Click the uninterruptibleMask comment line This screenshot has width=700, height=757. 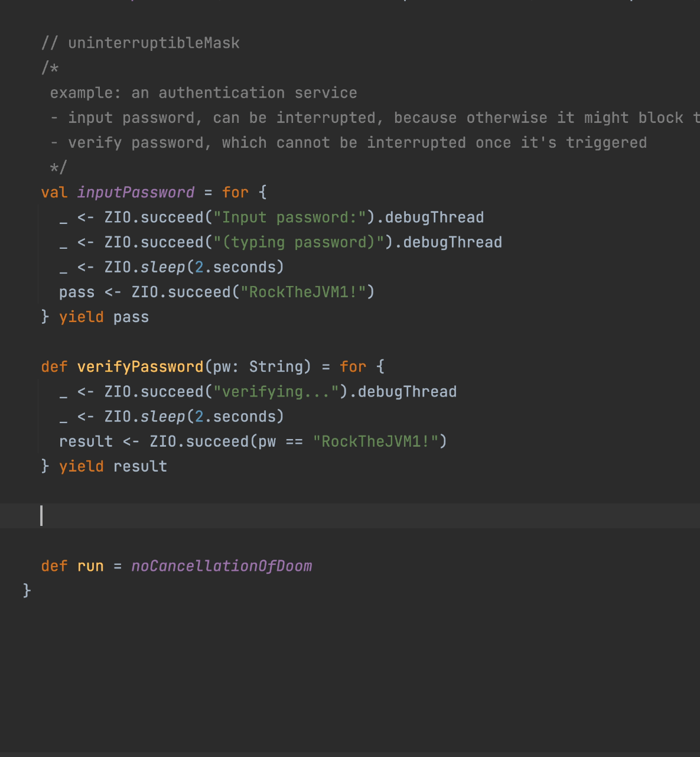point(141,43)
